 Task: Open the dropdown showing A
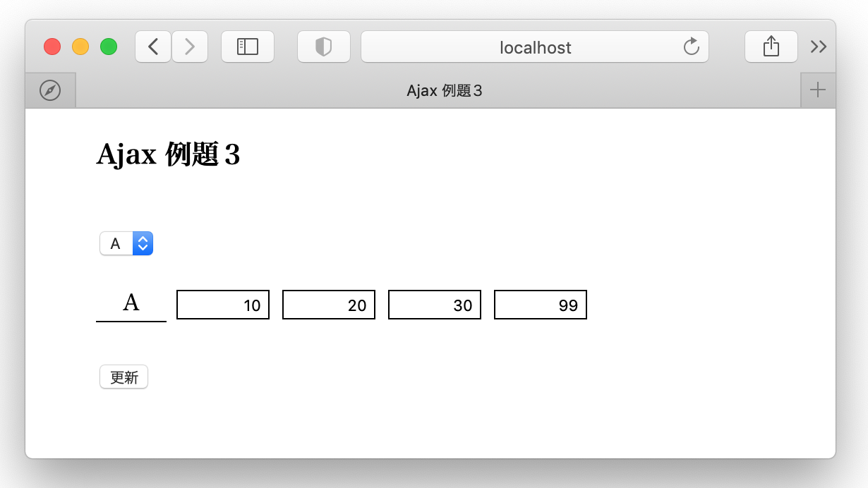126,243
